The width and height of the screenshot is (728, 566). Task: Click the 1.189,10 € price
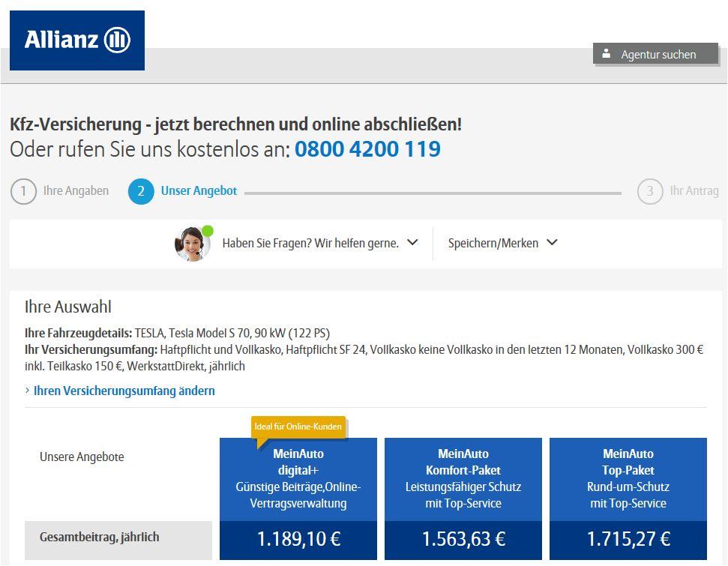(298, 540)
